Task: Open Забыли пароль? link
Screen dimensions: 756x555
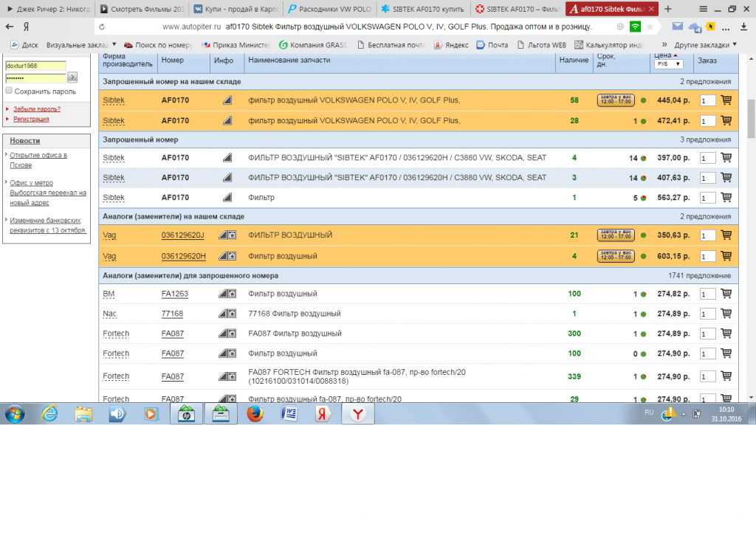Action: click(x=37, y=109)
